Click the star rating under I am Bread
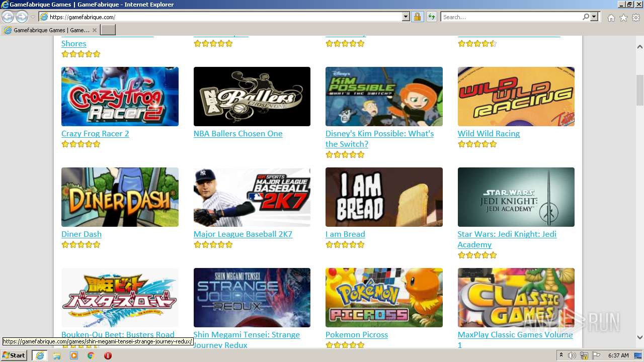 click(345, 244)
